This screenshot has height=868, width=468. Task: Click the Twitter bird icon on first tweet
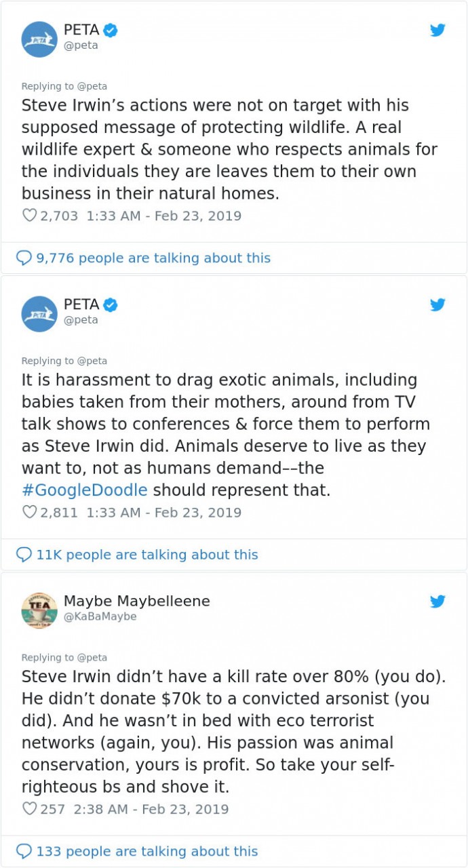(x=437, y=31)
